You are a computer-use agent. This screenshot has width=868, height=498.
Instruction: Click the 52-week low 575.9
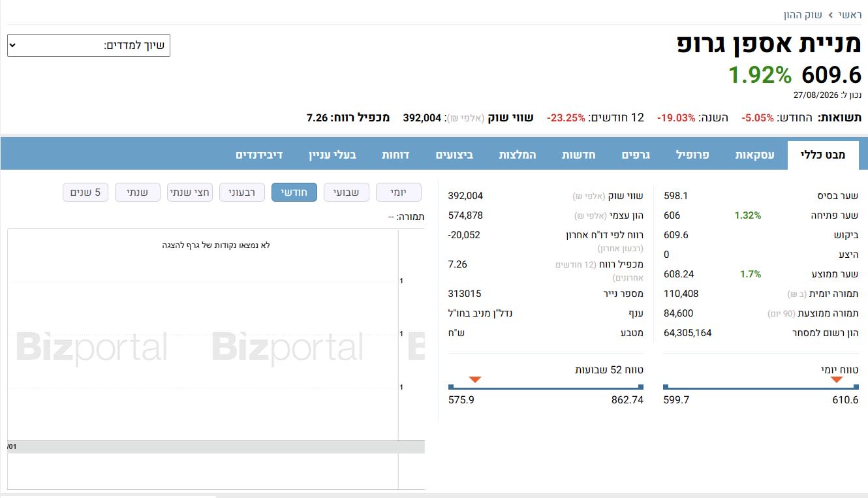click(461, 399)
